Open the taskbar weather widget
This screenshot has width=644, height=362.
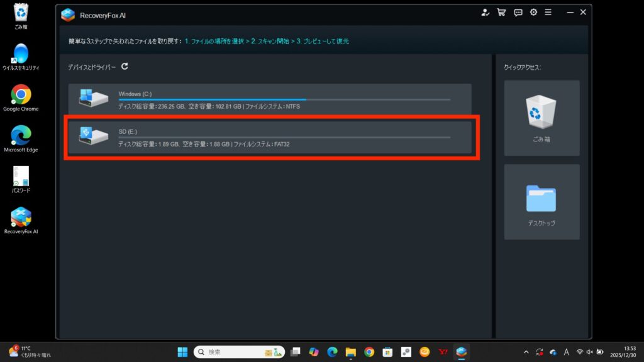coord(30,351)
